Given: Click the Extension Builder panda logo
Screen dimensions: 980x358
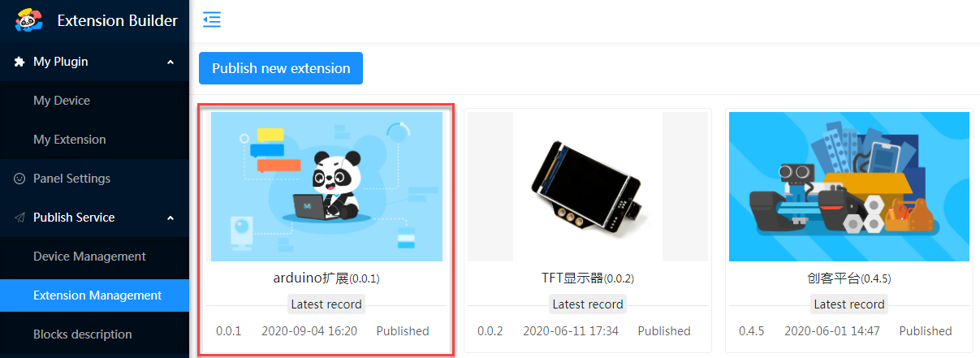Looking at the screenshot, I should 28,20.
